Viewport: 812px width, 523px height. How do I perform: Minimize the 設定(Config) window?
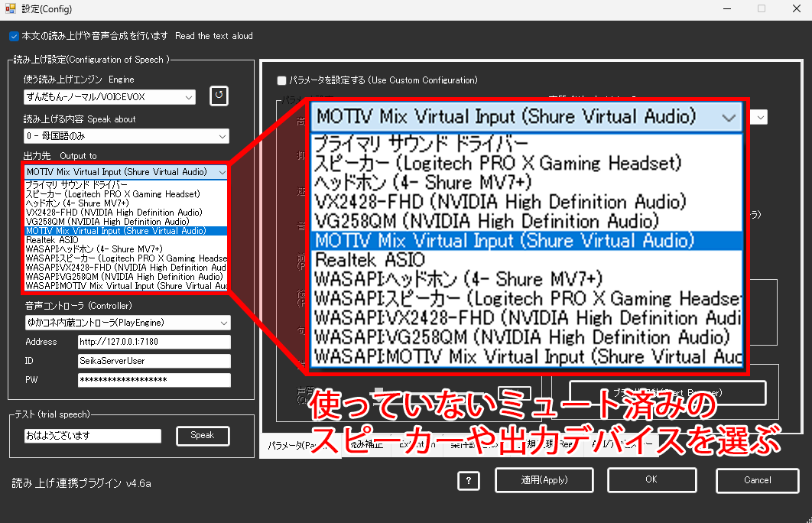(727, 9)
